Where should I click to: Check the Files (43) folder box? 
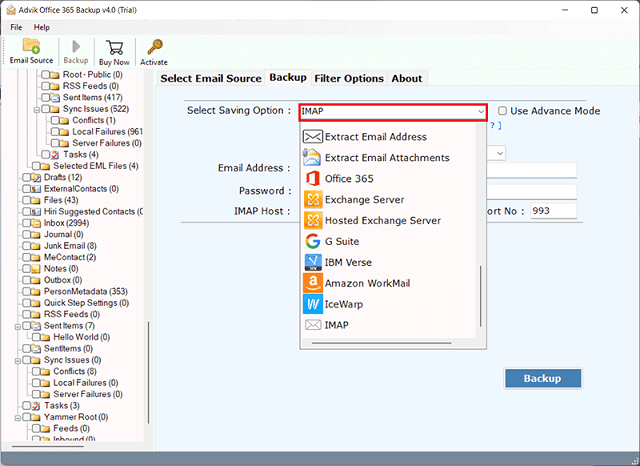[27, 200]
